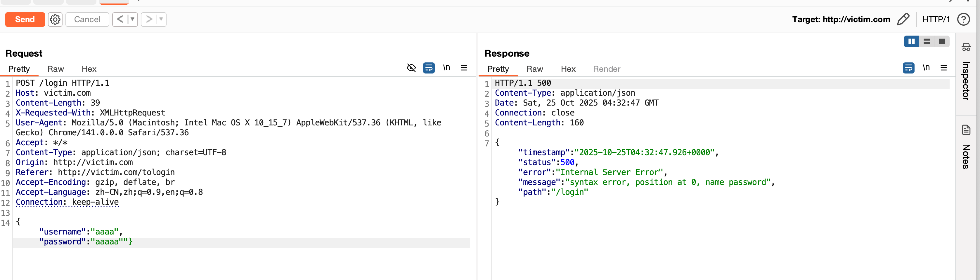Select the side-by-side layout view
The image size is (980, 280).
(911, 41)
